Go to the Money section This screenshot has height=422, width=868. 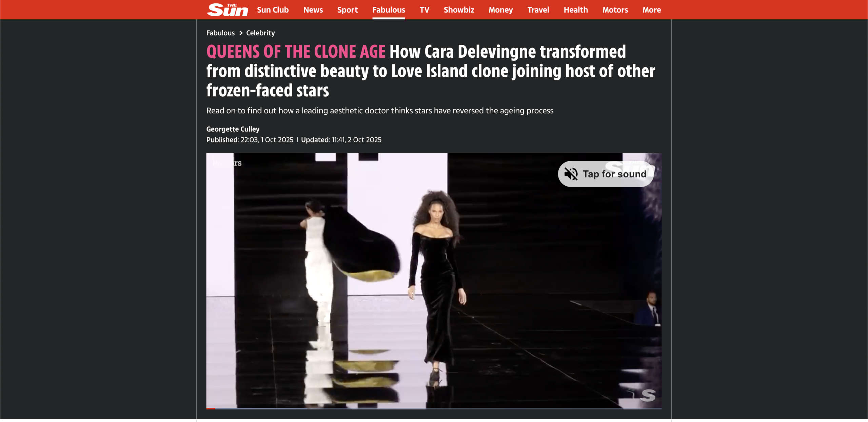click(500, 10)
